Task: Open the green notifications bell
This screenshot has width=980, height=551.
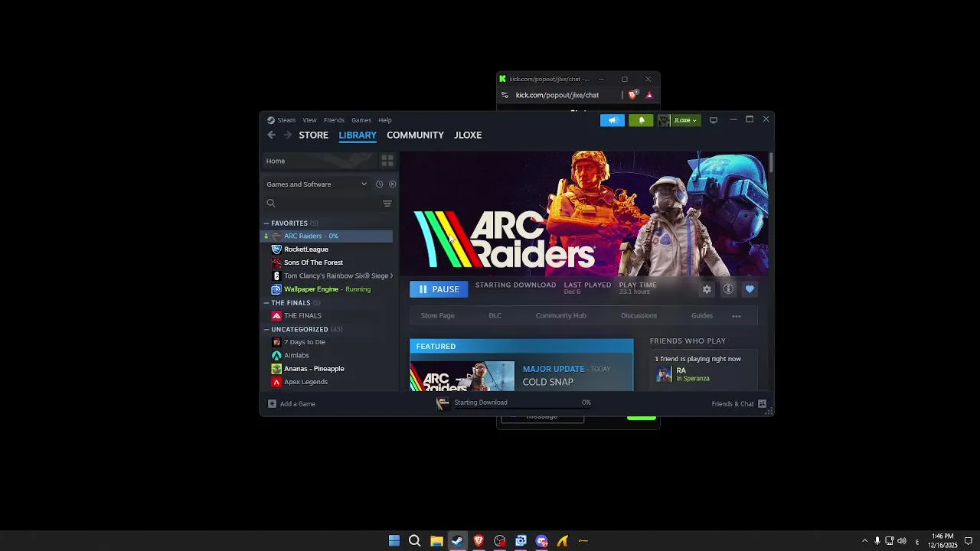Action: pos(642,120)
